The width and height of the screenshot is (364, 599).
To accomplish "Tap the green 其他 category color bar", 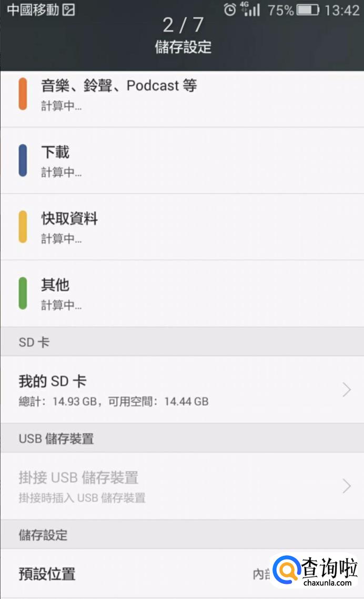I will [x=23, y=293].
